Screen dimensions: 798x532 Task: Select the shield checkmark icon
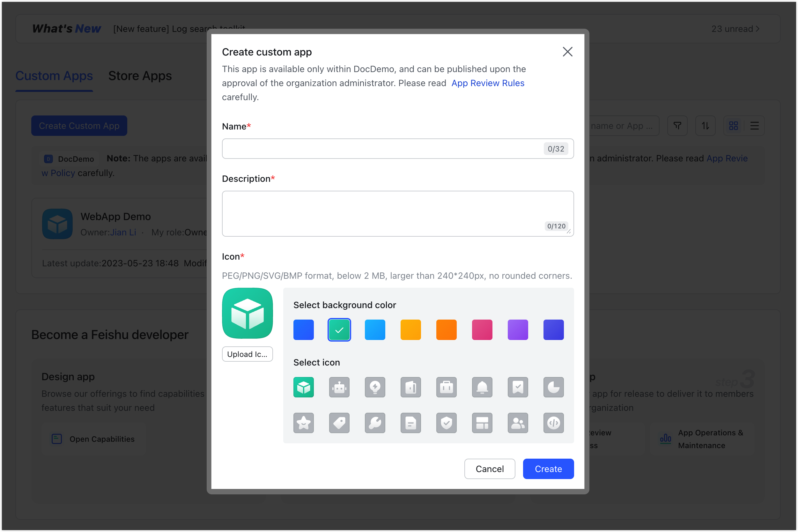coord(446,423)
